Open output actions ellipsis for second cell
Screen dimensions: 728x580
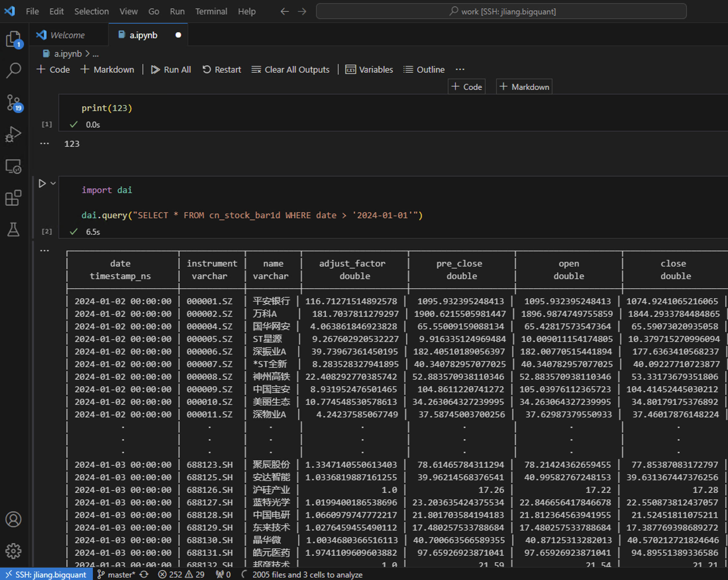pyautogui.click(x=45, y=250)
